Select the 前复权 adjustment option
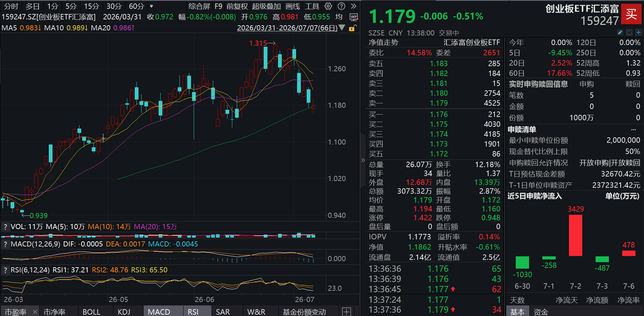The height and width of the screenshot is (316, 644). point(237,6)
